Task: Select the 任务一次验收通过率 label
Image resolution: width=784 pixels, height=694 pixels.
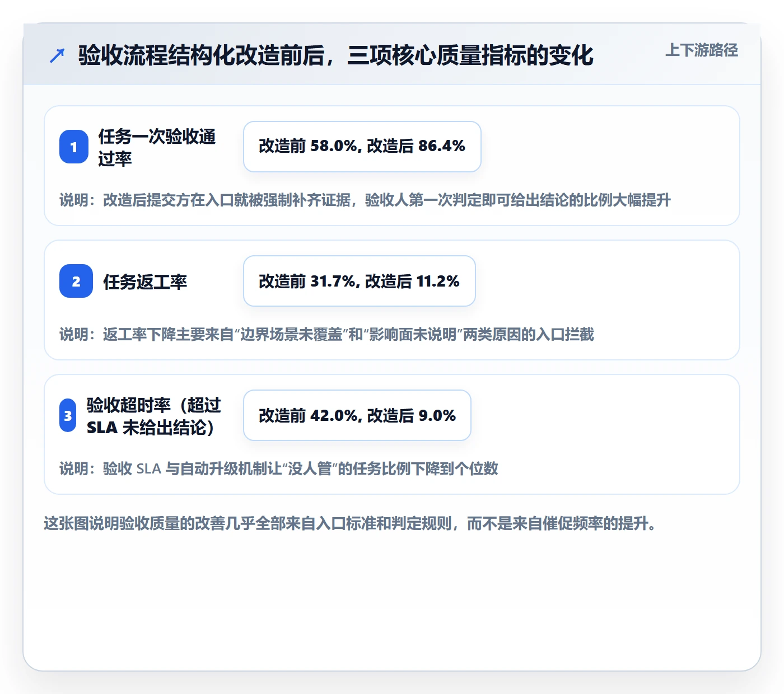Action: 157,147
